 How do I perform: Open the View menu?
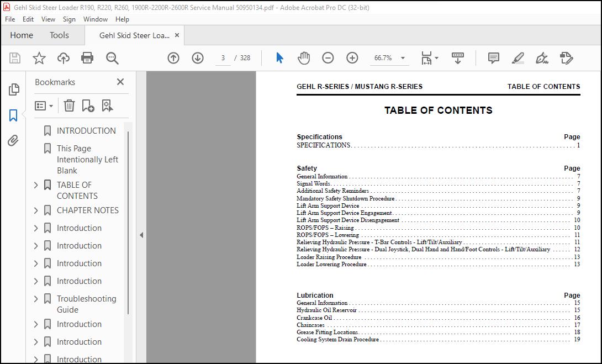point(48,19)
